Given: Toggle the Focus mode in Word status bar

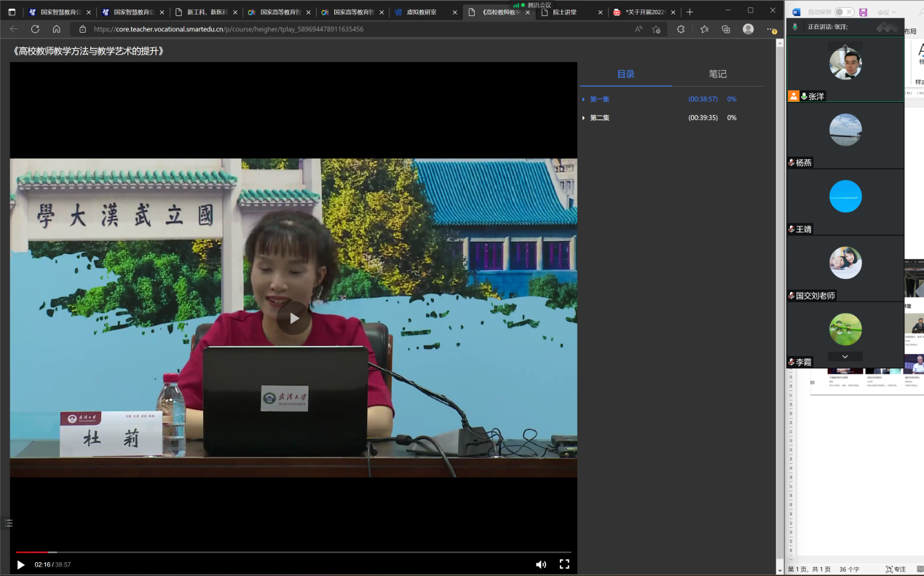Looking at the screenshot, I should pos(895,569).
